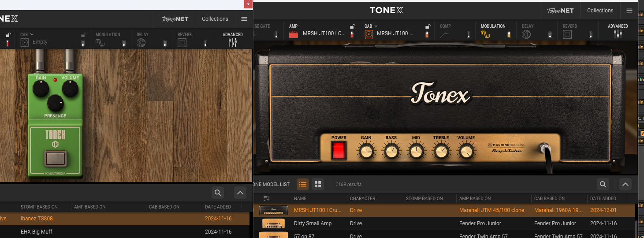
Task: Open ADVANCED settings in the left window
Action: tap(233, 40)
